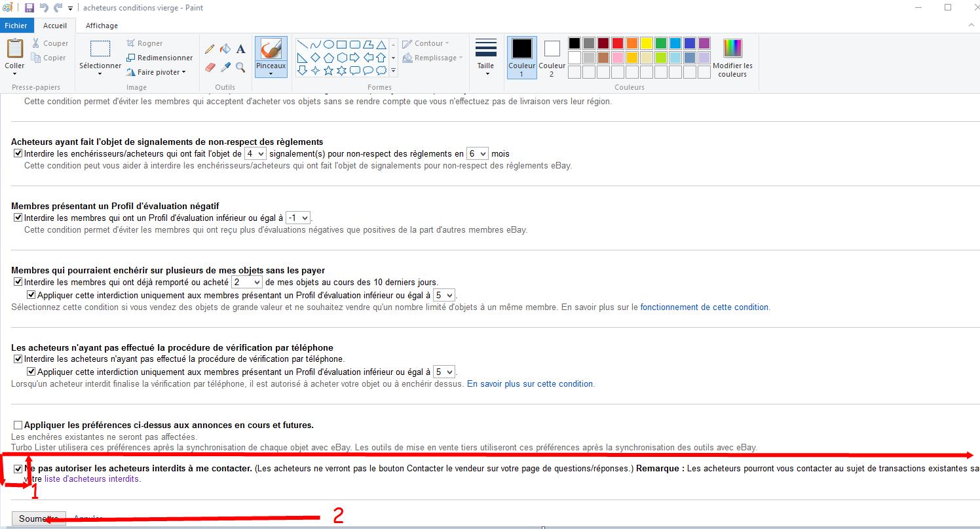Click the Pinceaux brush icon
Screen dimensions: 980x529
[x=271, y=49]
